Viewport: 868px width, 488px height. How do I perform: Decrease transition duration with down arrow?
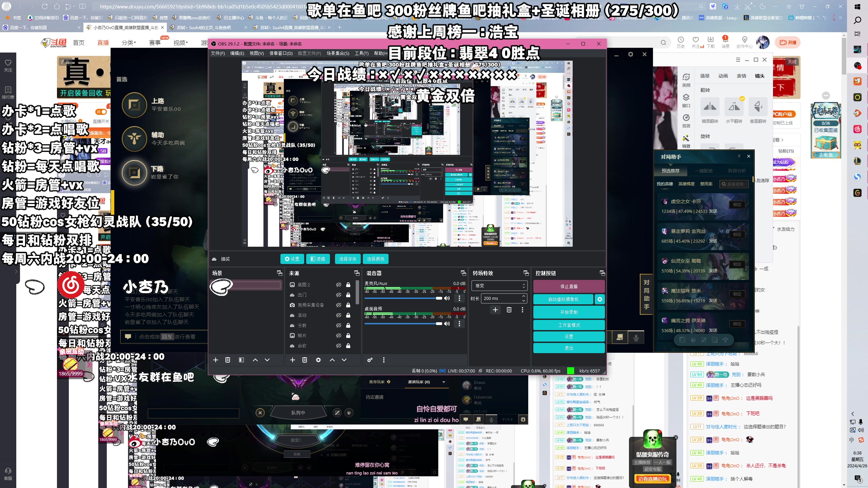point(524,301)
